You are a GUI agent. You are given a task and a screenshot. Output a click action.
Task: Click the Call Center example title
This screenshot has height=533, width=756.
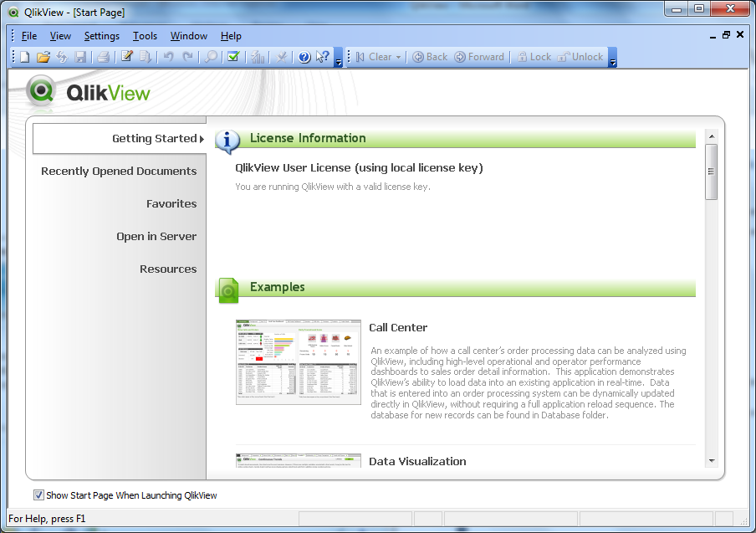pyautogui.click(x=398, y=327)
